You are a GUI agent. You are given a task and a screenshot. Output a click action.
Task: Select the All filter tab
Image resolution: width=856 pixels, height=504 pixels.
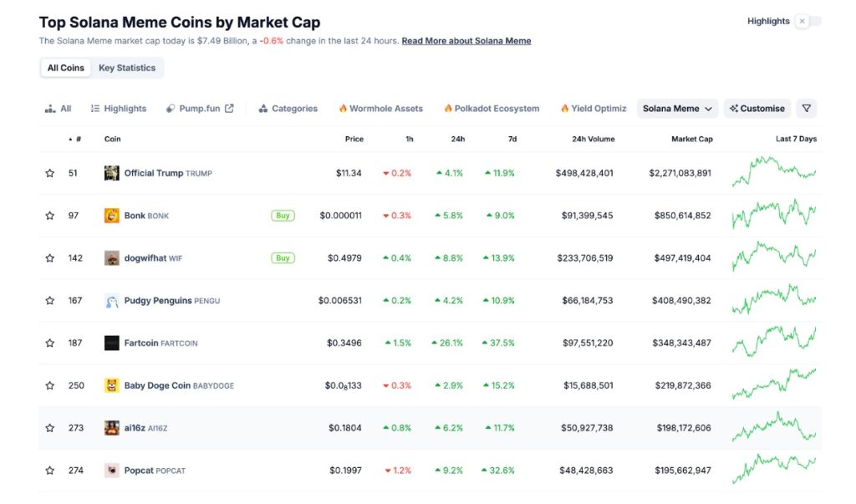coord(58,109)
